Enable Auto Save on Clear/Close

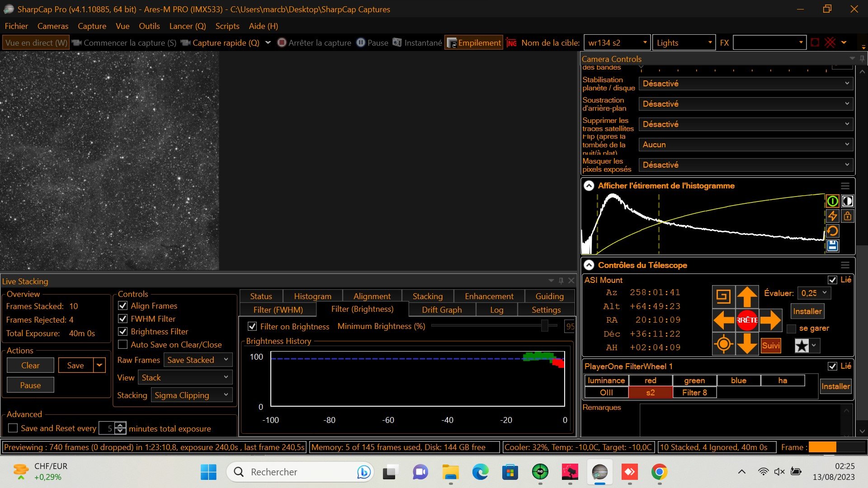(x=123, y=344)
